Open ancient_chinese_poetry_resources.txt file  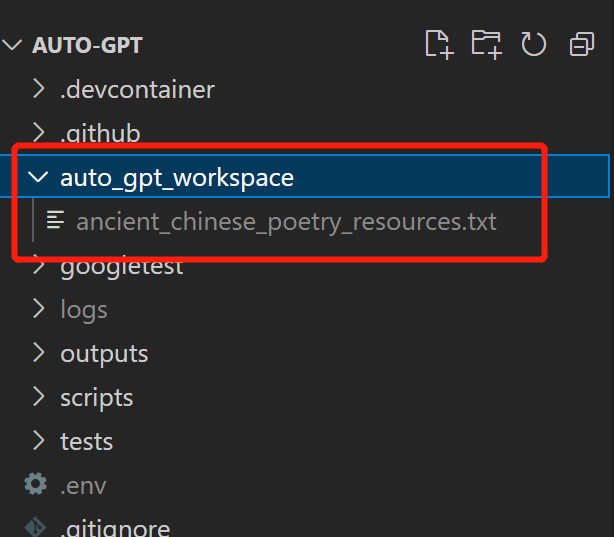(286, 221)
